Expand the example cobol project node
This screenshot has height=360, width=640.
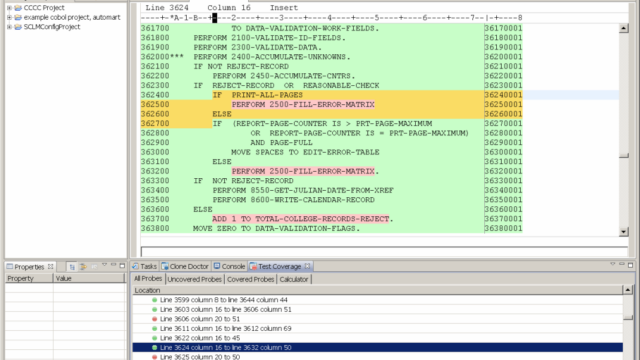pyautogui.click(x=9, y=17)
